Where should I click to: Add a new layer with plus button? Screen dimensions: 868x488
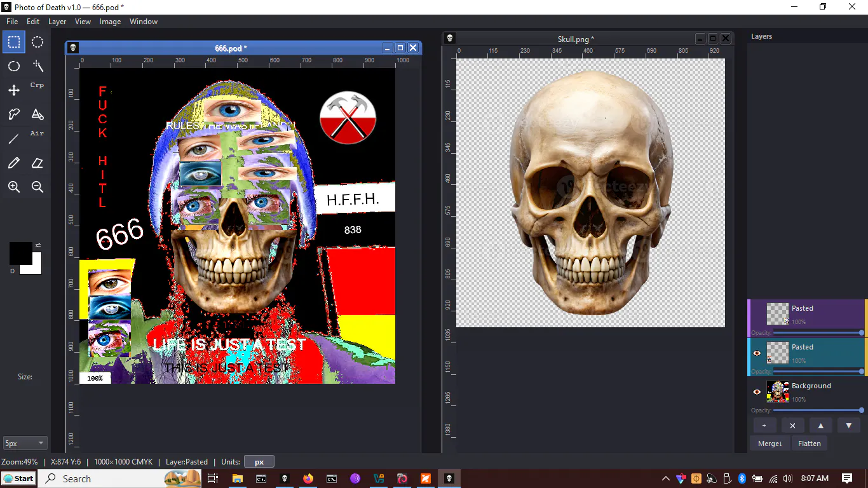point(764,426)
